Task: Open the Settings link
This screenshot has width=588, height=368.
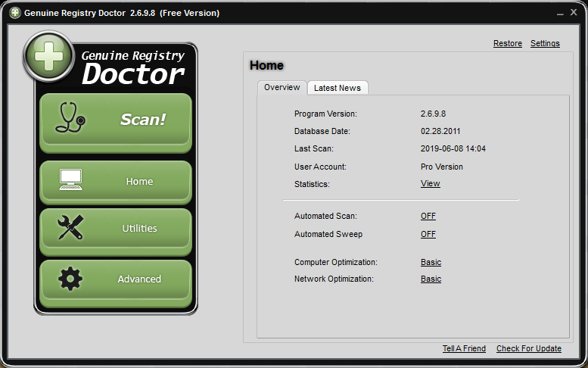Action: 546,43
